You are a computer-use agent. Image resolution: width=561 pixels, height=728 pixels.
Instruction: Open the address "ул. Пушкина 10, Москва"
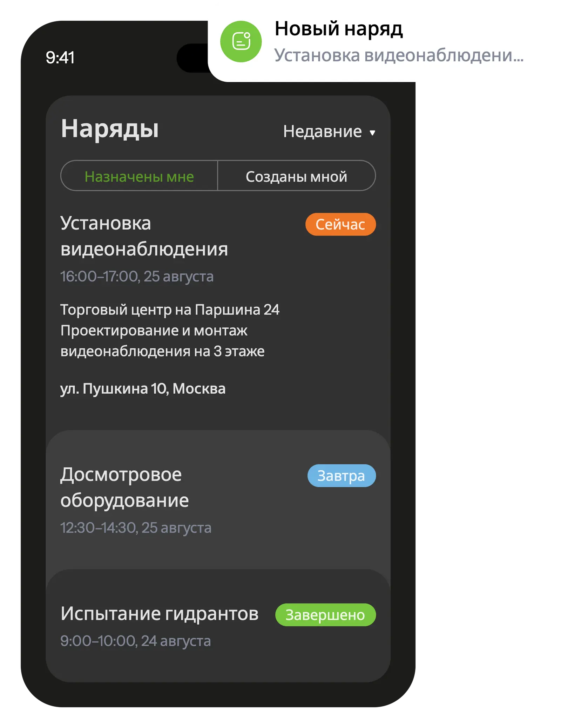pyautogui.click(x=143, y=389)
